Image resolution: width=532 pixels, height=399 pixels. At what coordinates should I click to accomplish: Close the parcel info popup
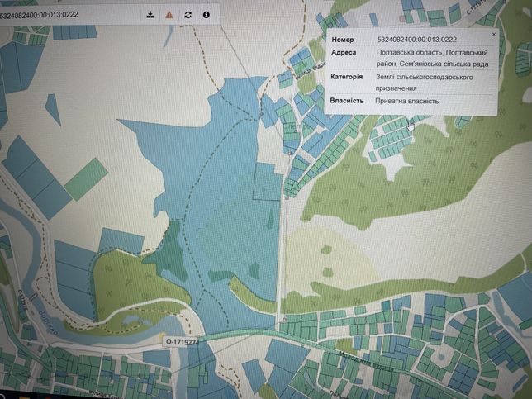click(x=494, y=34)
